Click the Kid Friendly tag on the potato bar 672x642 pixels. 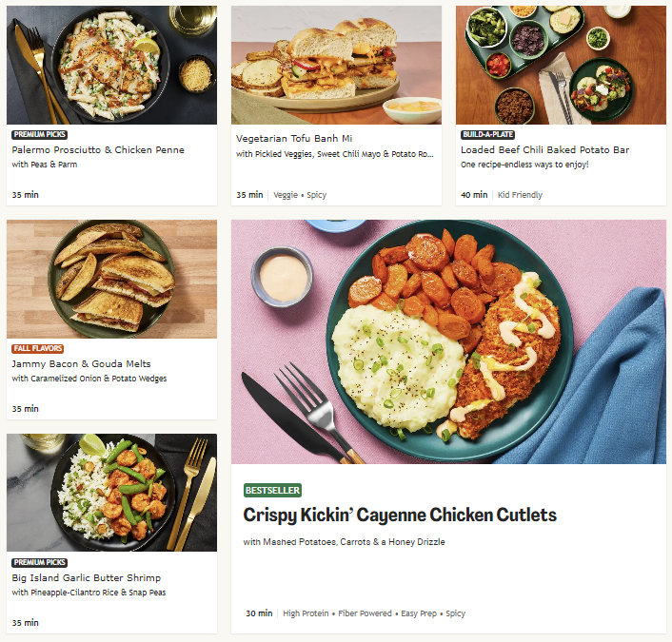coord(520,195)
